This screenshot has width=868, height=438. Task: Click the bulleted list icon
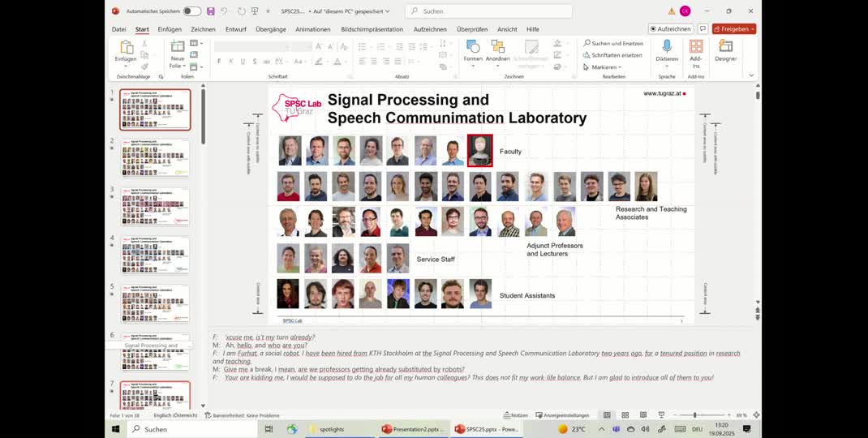(x=363, y=46)
